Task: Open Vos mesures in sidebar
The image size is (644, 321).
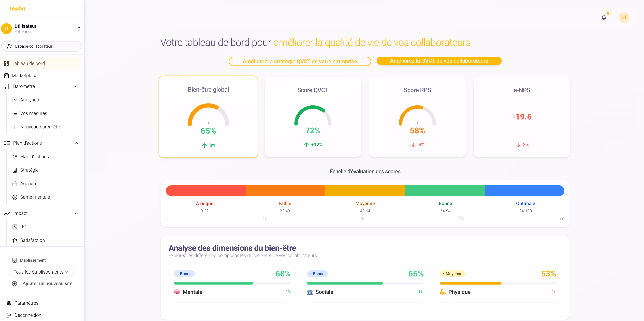Action: tap(34, 113)
